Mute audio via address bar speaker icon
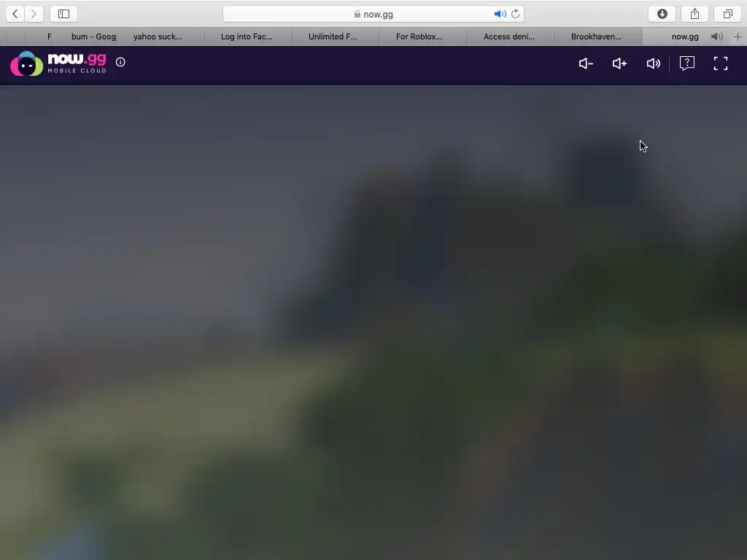Image resolution: width=747 pixels, height=560 pixels. [500, 15]
